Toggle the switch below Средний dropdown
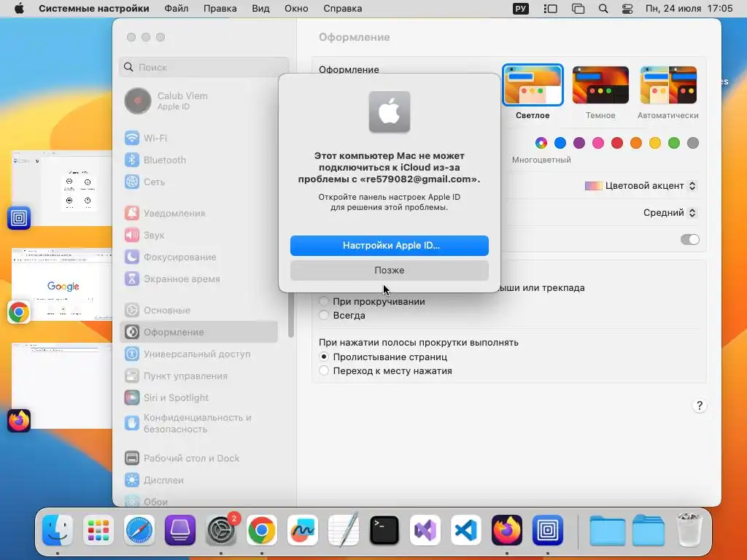 click(690, 239)
